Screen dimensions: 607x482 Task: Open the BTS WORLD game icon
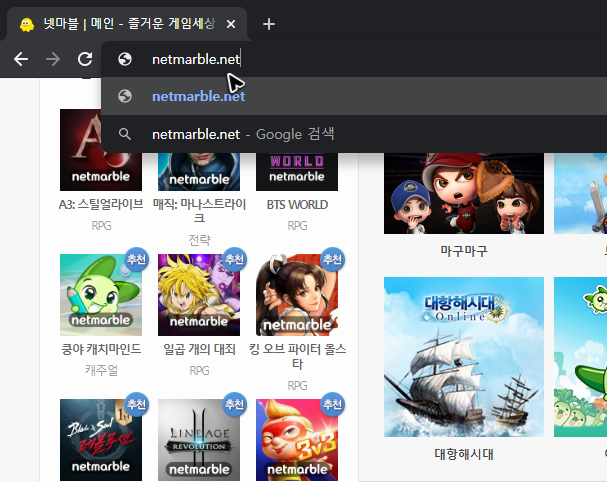point(297,172)
